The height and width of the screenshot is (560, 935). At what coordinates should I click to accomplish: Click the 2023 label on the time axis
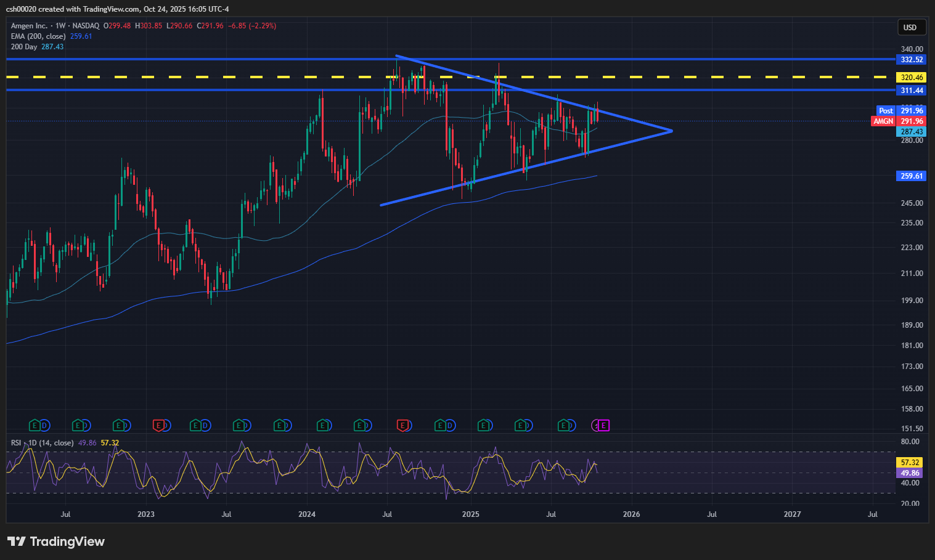point(146,514)
